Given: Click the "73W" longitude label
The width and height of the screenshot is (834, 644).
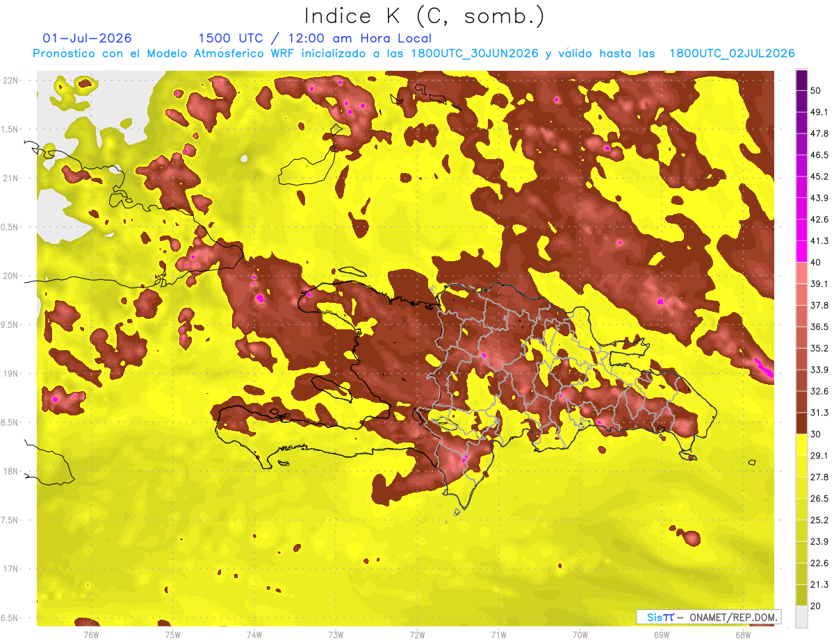Looking at the screenshot, I should point(336,634).
